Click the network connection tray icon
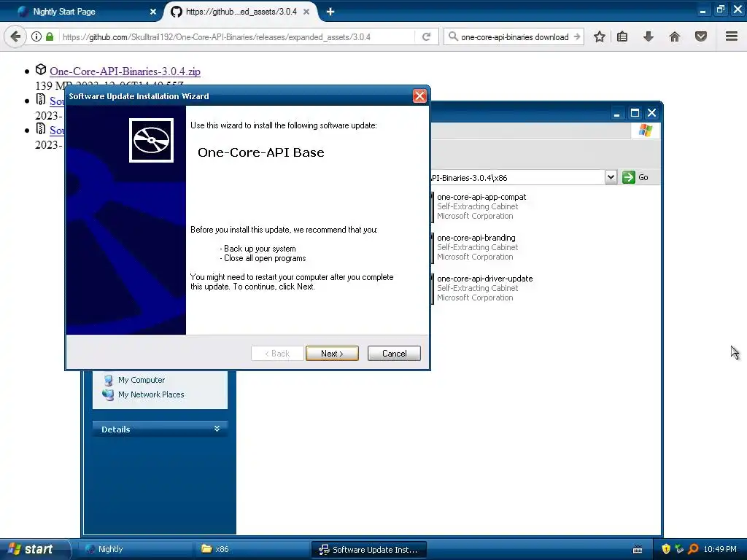This screenshot has width=747, height=560. [x=679, y=549]
